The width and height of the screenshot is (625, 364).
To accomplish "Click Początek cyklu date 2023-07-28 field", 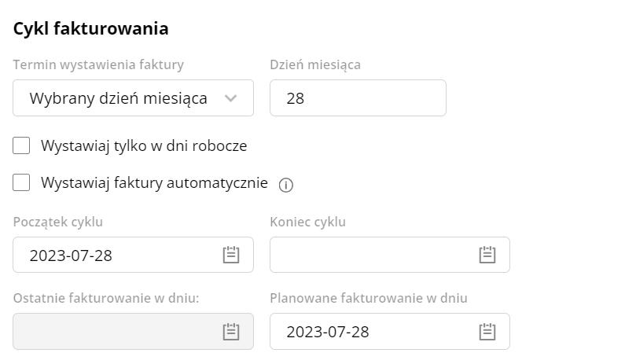I will pos(133,255).
